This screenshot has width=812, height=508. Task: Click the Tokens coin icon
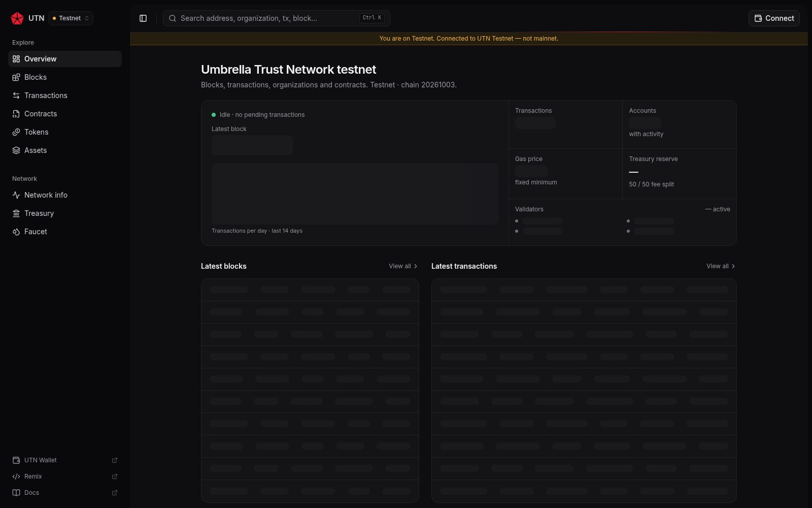[16, 132]
